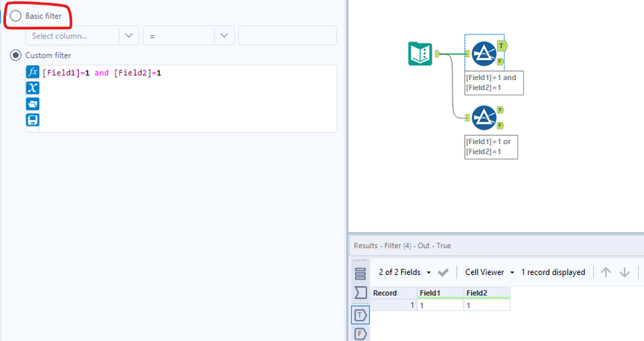Click the Text Input tool output anchor
Image resolution: width=644 pixels, height=341 pixels.
437,53
